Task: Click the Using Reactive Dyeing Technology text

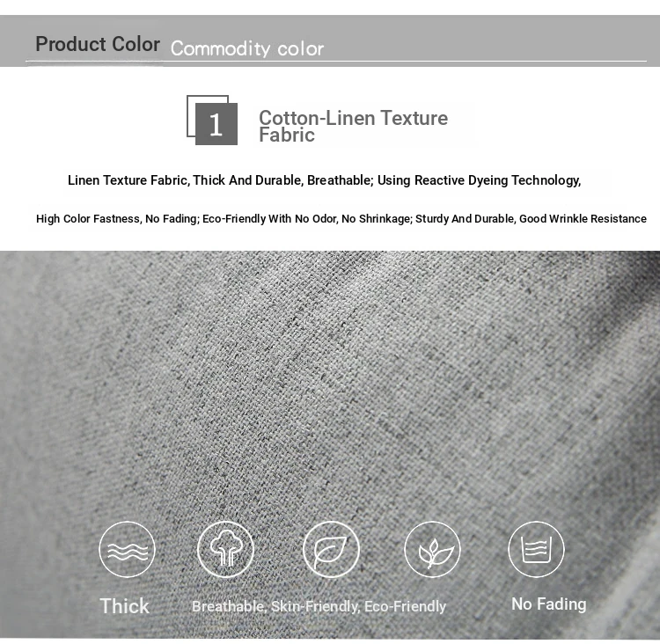Action: point(479,180)
